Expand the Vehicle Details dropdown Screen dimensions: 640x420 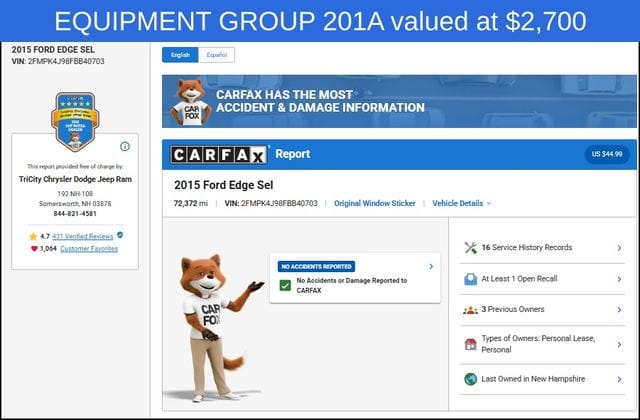[462, 203]
